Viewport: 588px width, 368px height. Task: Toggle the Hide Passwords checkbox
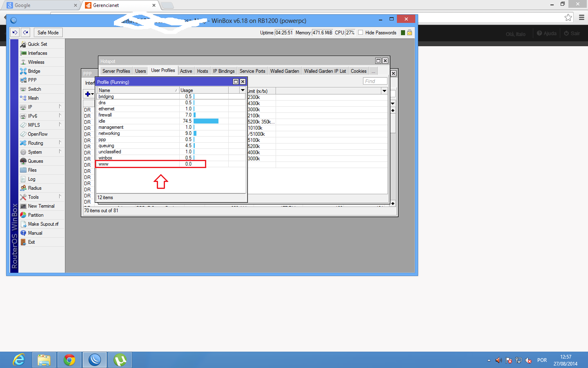point(361,33)
